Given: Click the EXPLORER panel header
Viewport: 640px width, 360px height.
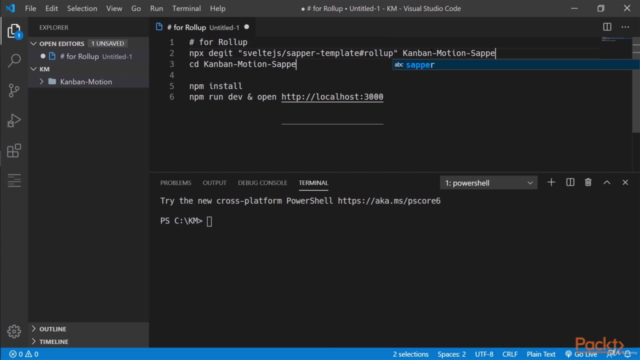Looking at the screenshot, I should (54, 27).
